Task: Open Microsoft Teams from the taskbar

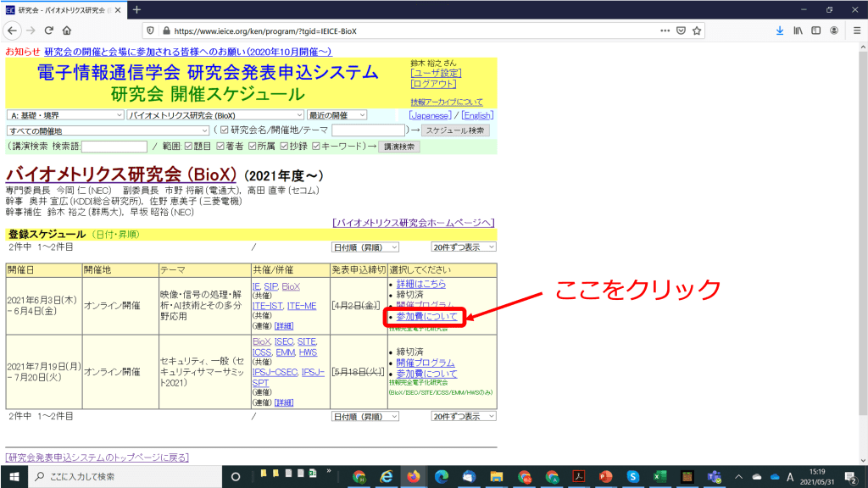Action: pyautogui.click(x=714, y=476)
